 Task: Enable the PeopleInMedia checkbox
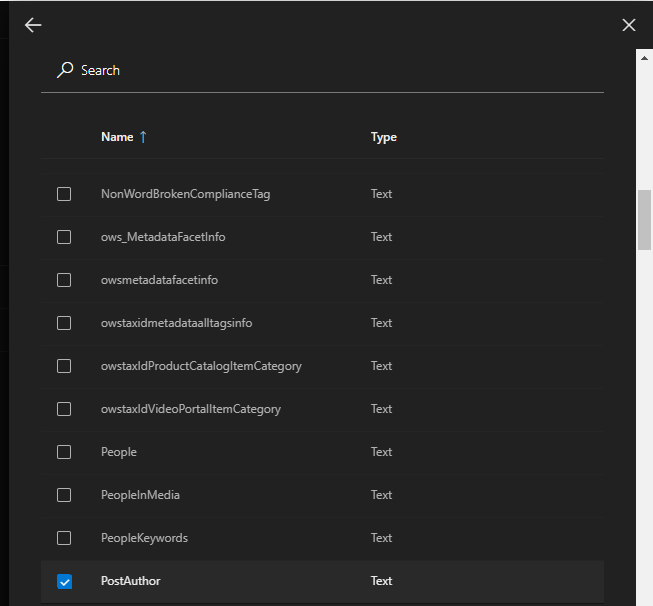tap(64, 495)
